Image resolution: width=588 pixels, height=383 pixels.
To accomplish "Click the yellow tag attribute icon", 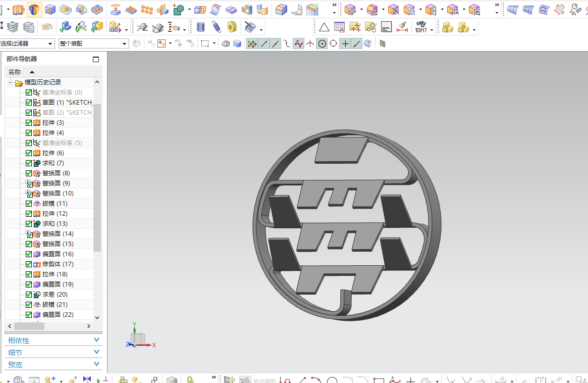I will (46, 27).
